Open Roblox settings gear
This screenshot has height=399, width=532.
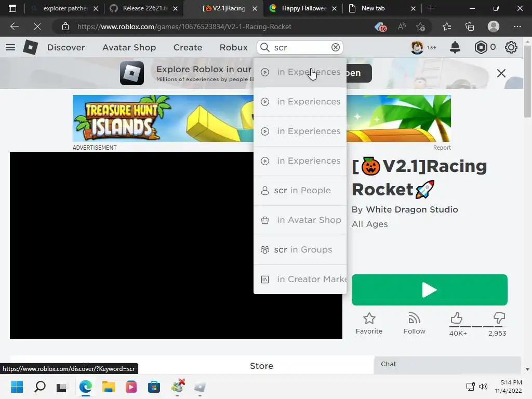[x=511, y=47]
